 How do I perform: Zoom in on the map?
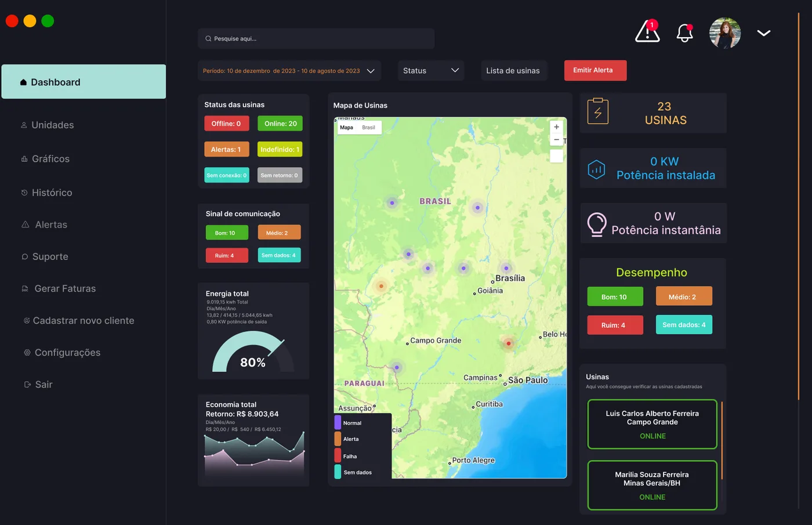click(x=556, y=127)
